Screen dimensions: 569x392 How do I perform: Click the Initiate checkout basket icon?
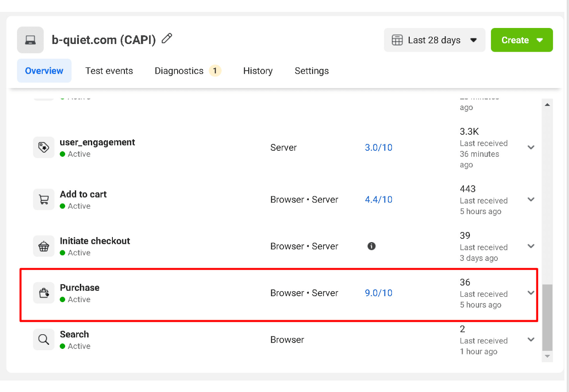click(44, 247)
